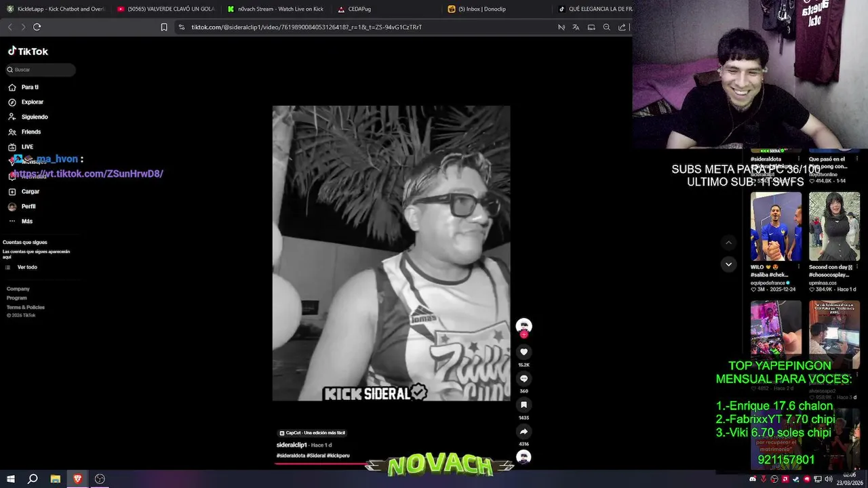Reload the TikTok page
The width and height of the screenshot is (868, 488).
tap(37, 27)
